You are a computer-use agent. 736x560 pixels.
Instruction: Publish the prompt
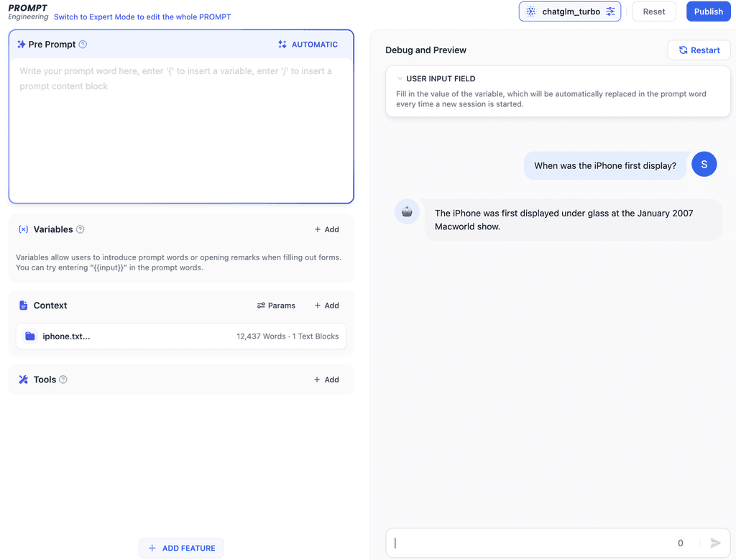click(708, 12)
